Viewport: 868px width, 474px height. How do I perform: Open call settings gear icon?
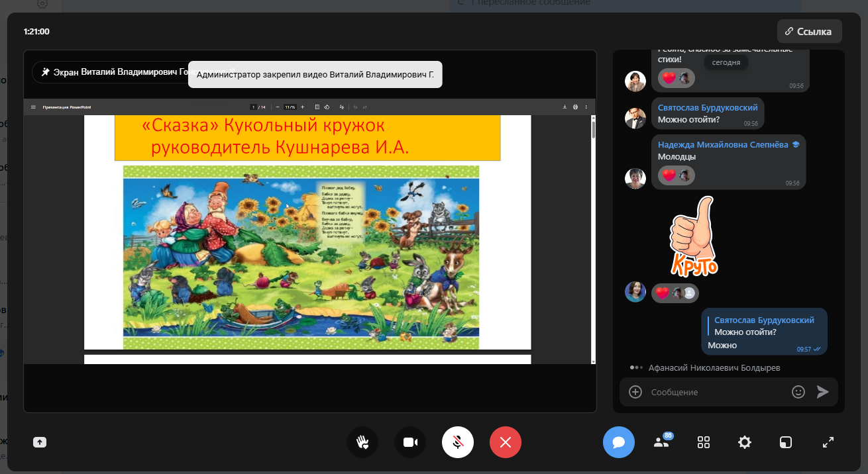745,442
